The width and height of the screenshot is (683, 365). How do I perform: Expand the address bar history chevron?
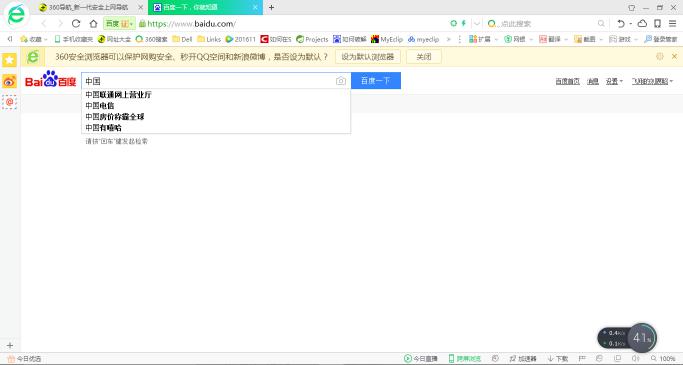coord(477,24)
